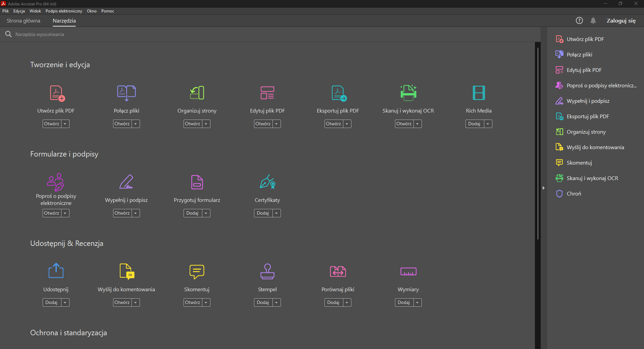The height and width of the screenshot is (349, 644).
Task: Expand dropdown arrow next to Utwórz plik PDF Otwórz
Action: (65, 124)
